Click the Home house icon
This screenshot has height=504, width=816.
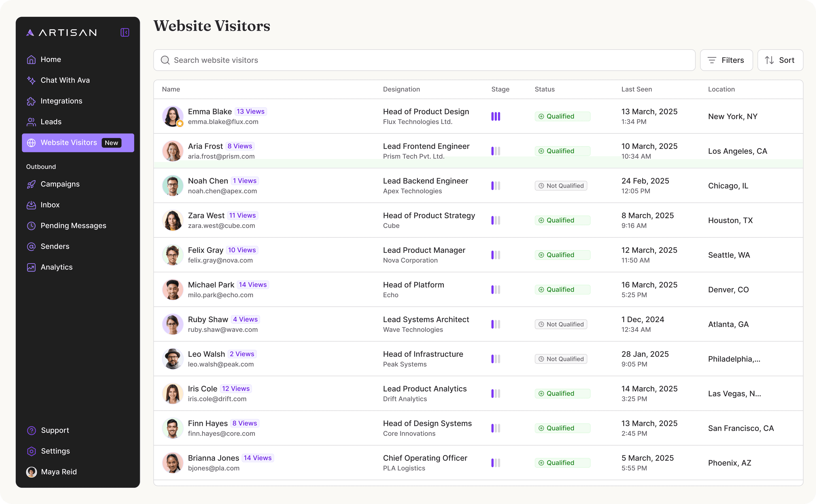[31, 60]
